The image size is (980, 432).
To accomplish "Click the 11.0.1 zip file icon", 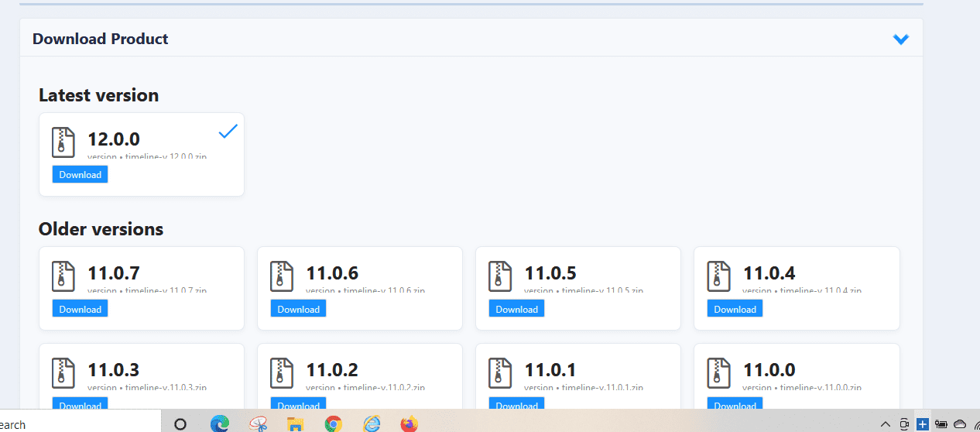I will pyautogui.click(x=500, y=373).
